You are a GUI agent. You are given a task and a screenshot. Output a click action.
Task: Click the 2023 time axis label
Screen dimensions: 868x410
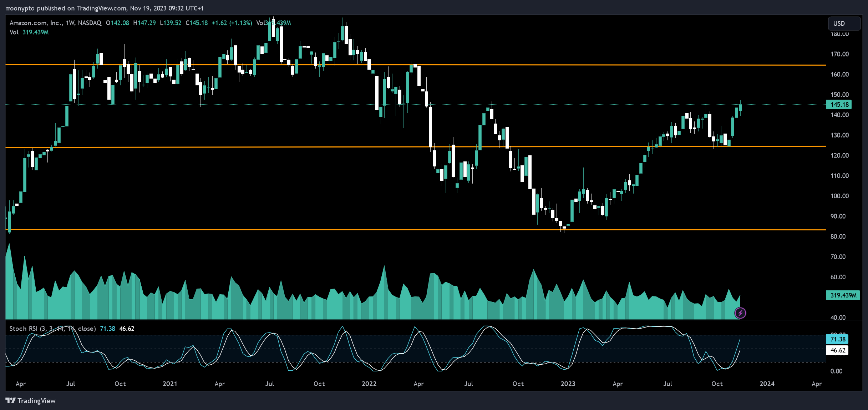coord(568,384)
